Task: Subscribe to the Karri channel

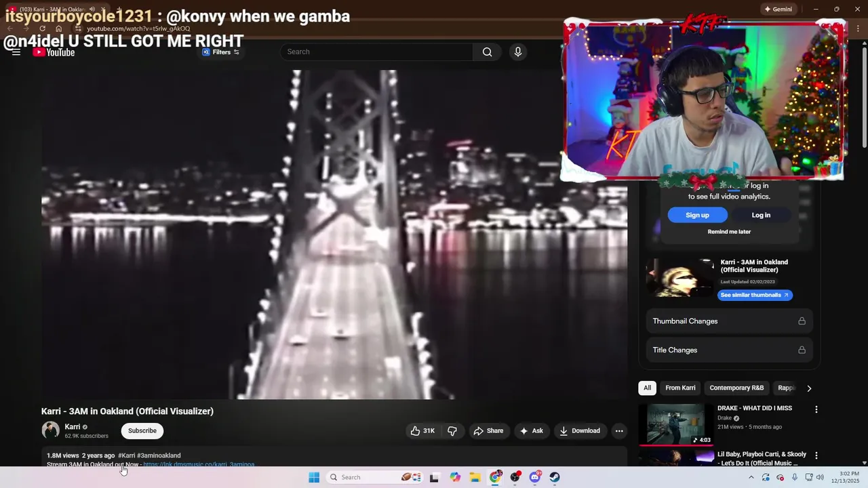Action: coord(142,430)
